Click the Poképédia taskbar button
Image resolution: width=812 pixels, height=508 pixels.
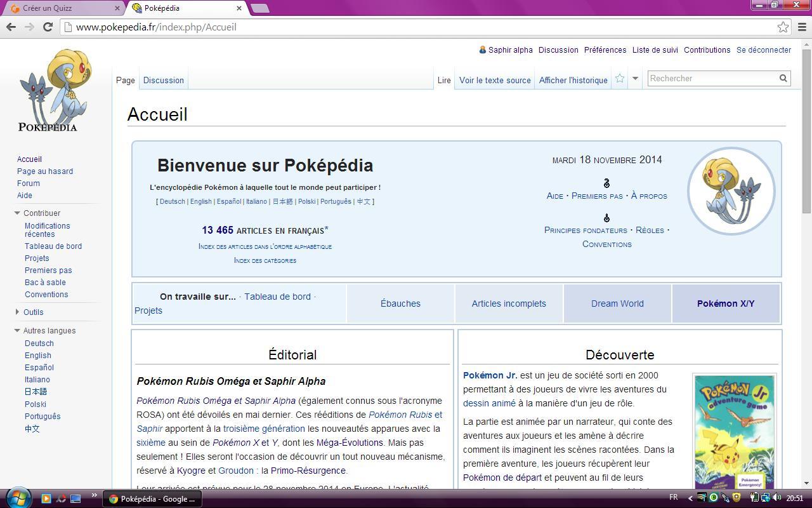click(x=152, y=498)
